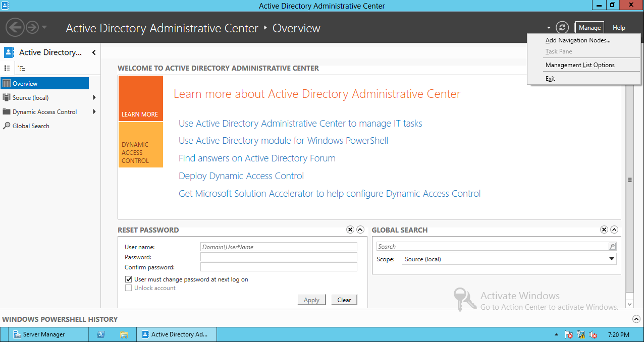Image resolution: width=644 pixels, height=342 pixels.
Task: Click the vertical scrollbar down arrow
Action: 629,304
